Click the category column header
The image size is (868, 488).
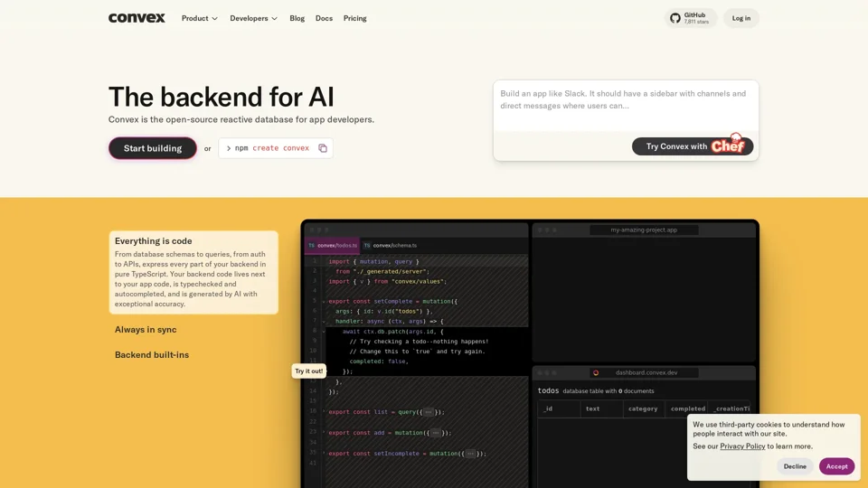(643, 408)
